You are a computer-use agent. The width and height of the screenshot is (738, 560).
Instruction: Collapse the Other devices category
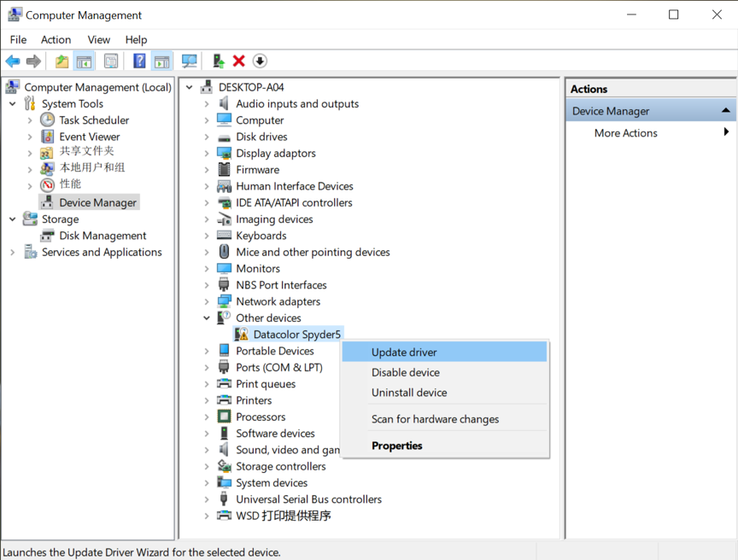point(207,318)
